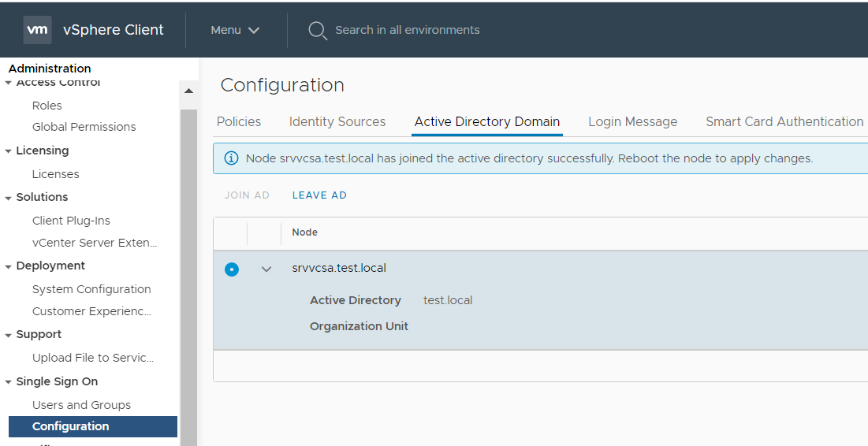
Task: Click the Configuration page heading
Action: pos(282,84)
